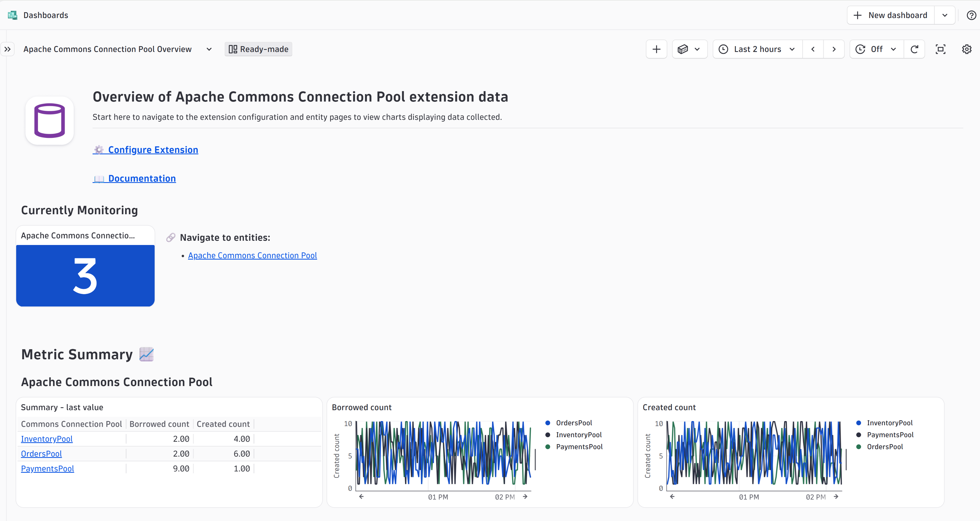Select PaymentsPool borrowed value 9.00
Image resolution: width=980 pixels, height=521 pixels.
(181, 469)
